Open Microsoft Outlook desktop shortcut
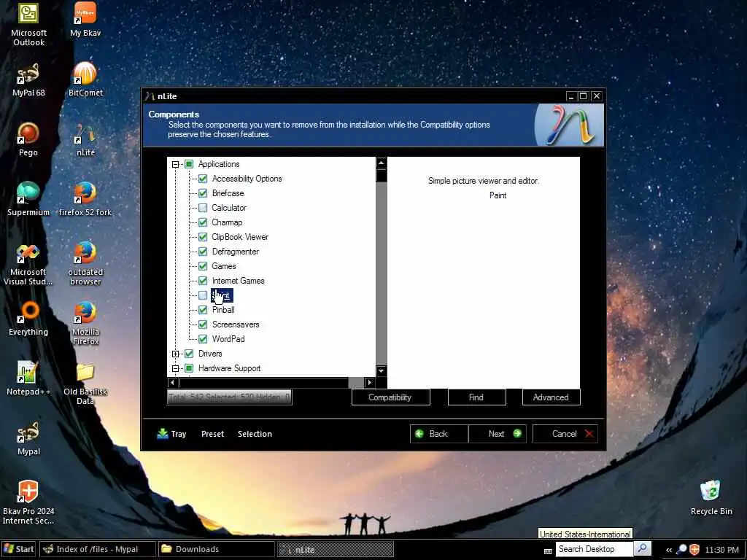The height and width of the screenshot is (560, 747). [x=28, y=24]
